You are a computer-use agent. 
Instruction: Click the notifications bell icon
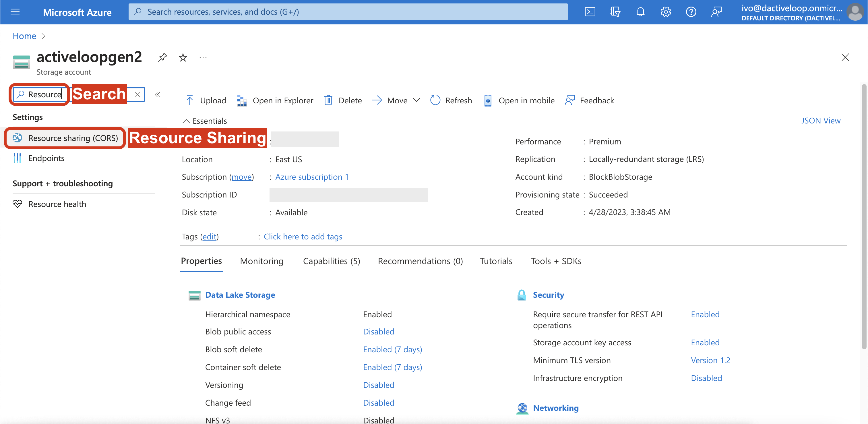640,12
